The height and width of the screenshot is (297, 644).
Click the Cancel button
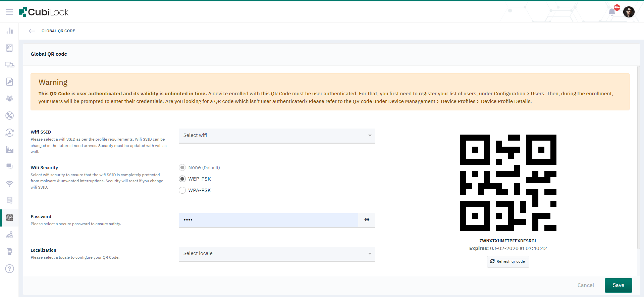pyautogui.click(x=585, y=285)
